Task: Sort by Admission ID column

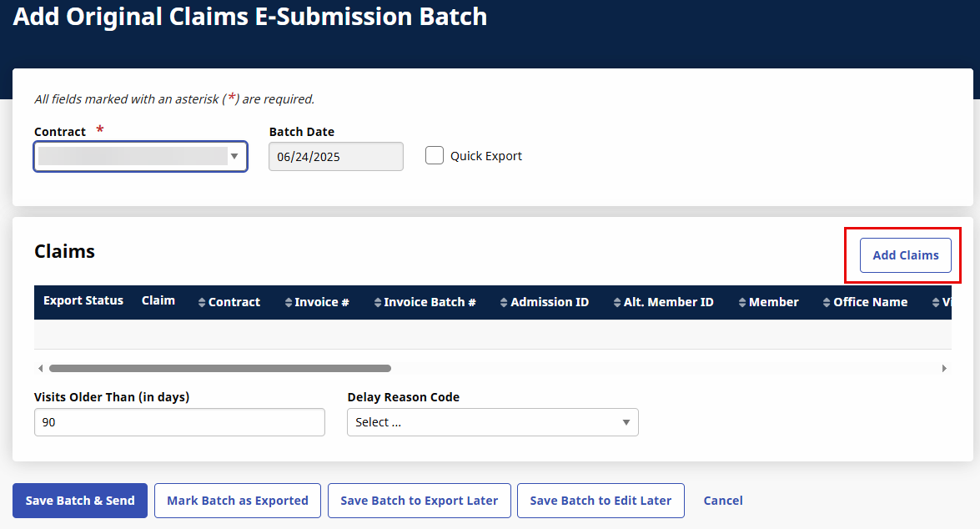Action: [505, 303]
